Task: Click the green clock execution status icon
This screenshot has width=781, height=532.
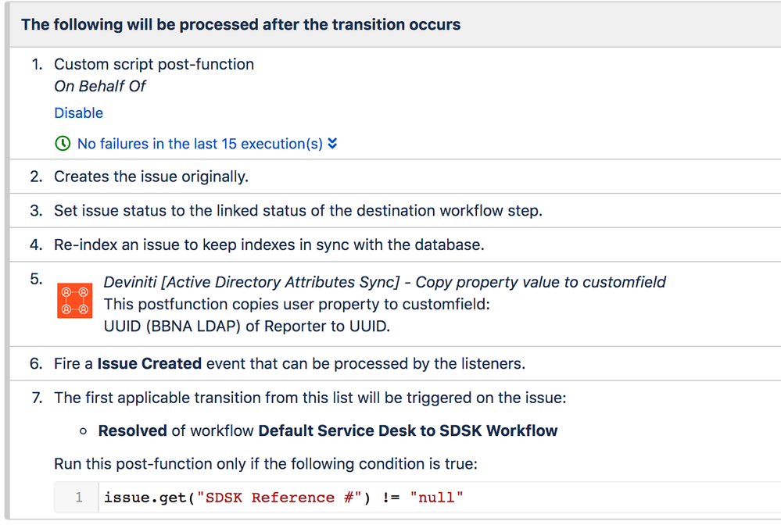Action: (x=63, y=143)
